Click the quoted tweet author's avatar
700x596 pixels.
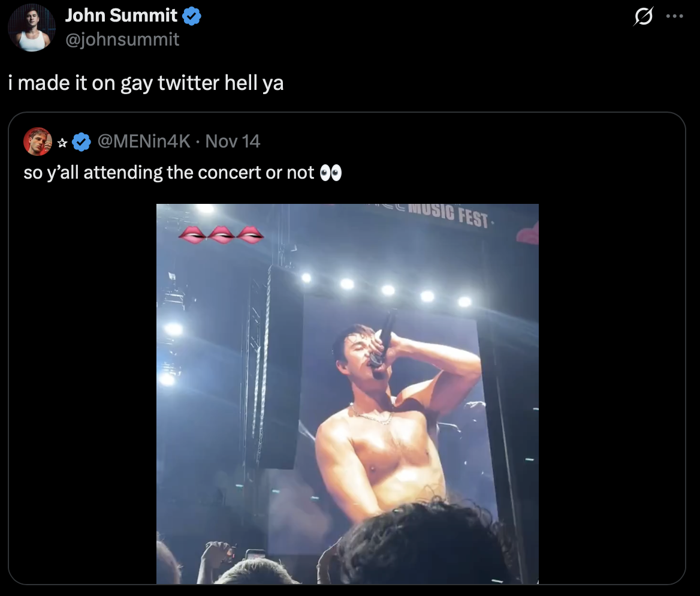37,142
